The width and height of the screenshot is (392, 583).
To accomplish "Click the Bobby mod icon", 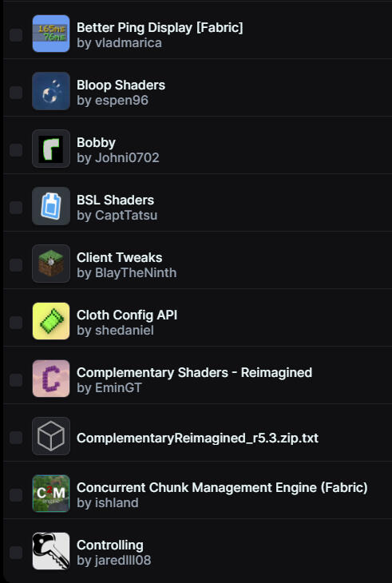I will click(51, 149).
